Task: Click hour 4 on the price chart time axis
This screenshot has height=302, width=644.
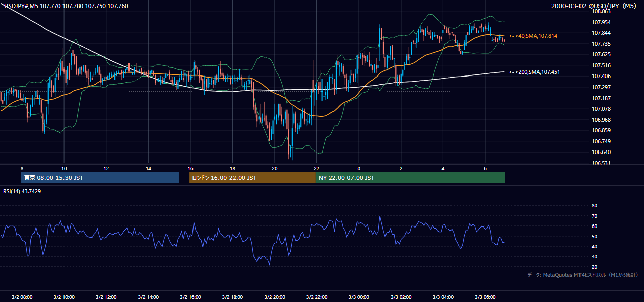Action: (443, 168)
